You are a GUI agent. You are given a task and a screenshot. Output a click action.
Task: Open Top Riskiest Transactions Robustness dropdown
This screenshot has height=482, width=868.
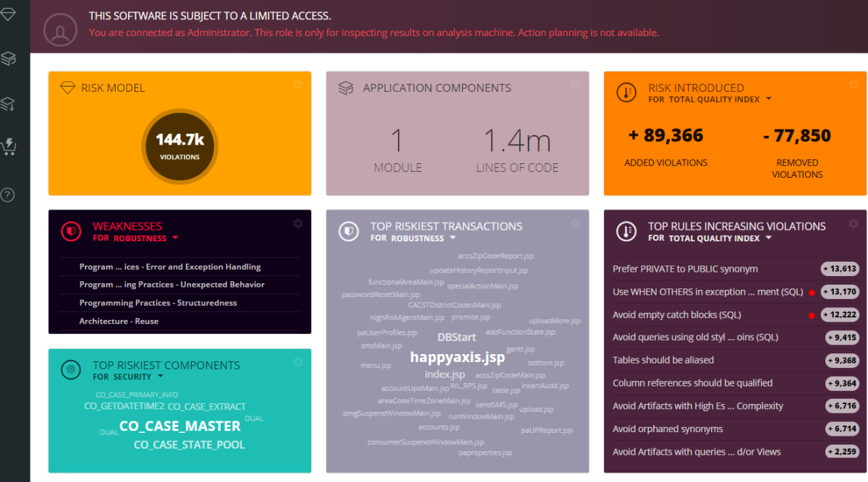click(x=453, y=238)
